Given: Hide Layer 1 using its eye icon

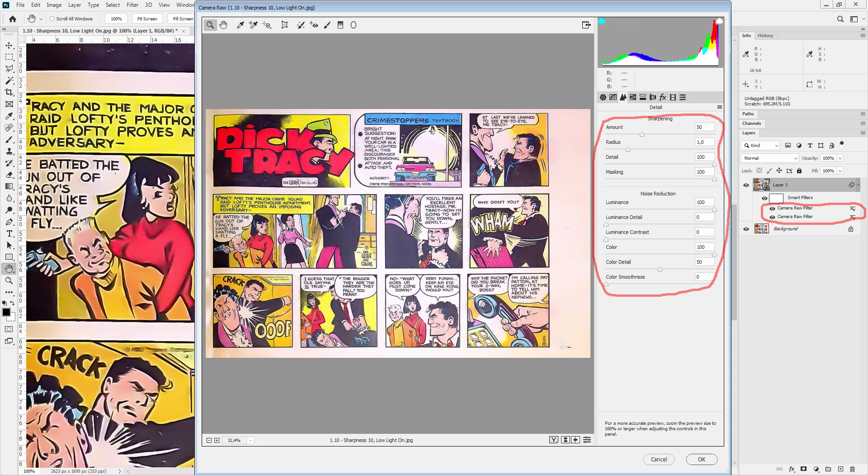Looking at the screenshot, I should pyautogui.click(x=746, y=185).
